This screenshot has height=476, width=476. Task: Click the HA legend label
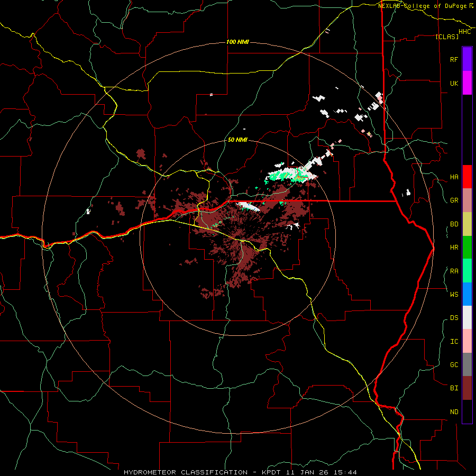454,177
